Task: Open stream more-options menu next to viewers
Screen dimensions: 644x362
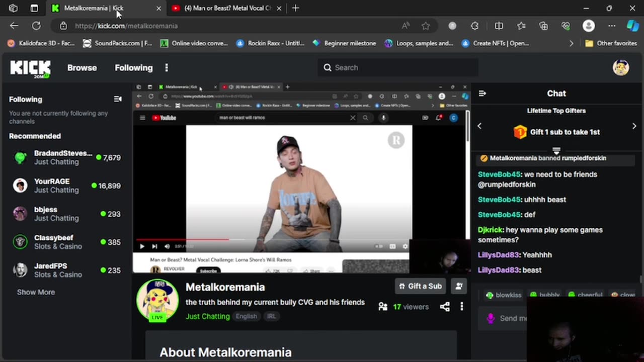Action: 462,307
